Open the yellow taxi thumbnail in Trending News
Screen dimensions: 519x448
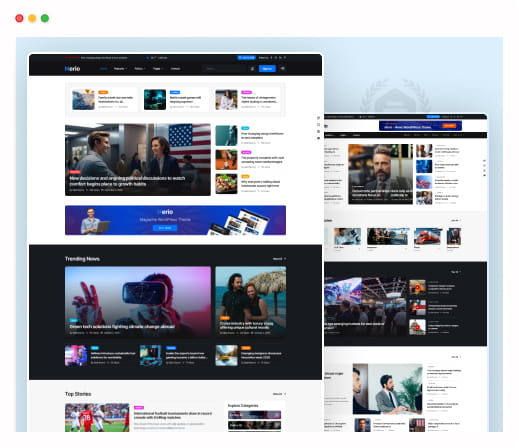click(226, 355)
